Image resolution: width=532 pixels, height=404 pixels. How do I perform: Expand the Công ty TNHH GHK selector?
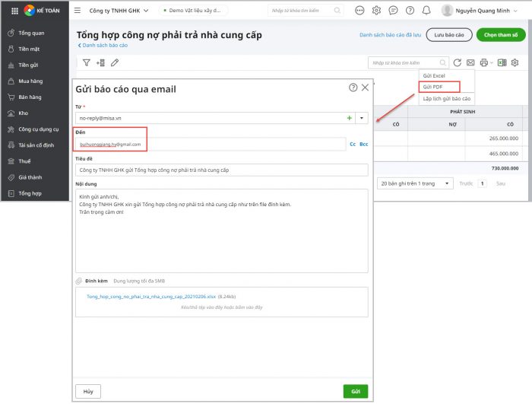(x=119, y=11)
